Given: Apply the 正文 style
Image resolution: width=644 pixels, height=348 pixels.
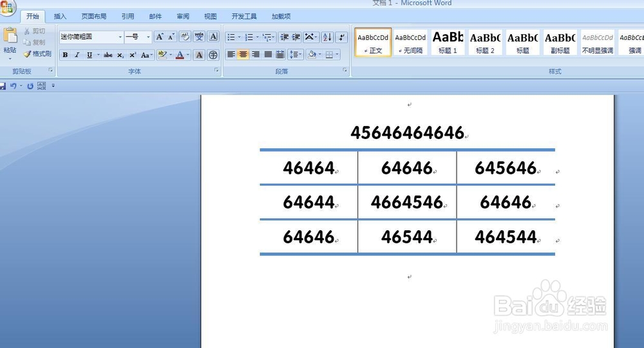Looking at the screenshot, I should coord(373,42).
